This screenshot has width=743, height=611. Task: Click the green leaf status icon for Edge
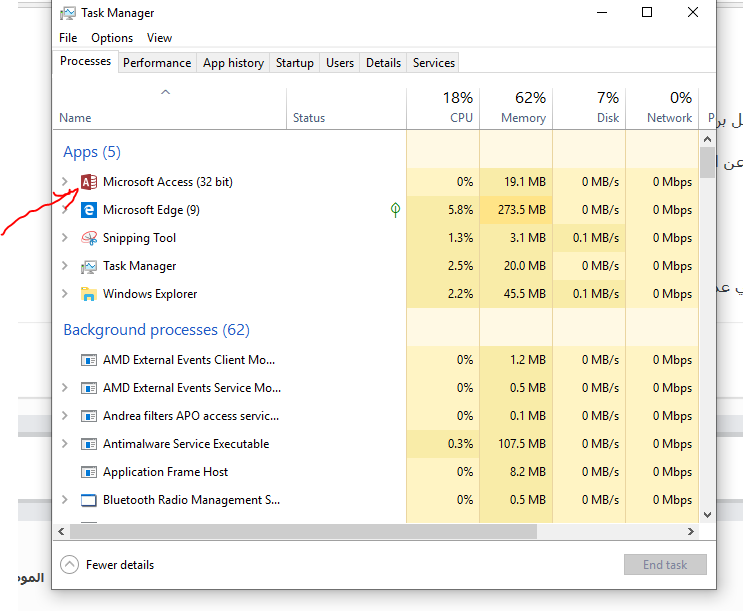click(x=395, y=210)
